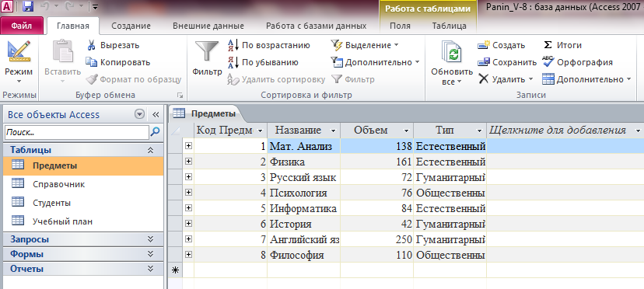Sort descending with По убыванию
This screenshot has width=644, height=289.
tap(263, 62)
